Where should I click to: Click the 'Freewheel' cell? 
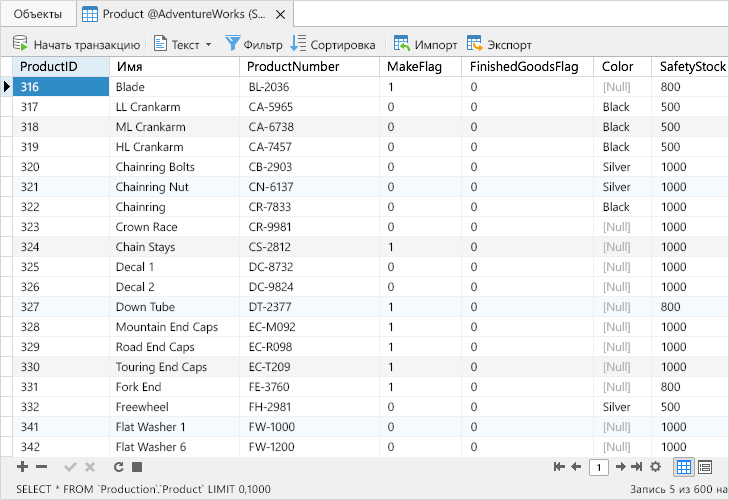[174, 407]
